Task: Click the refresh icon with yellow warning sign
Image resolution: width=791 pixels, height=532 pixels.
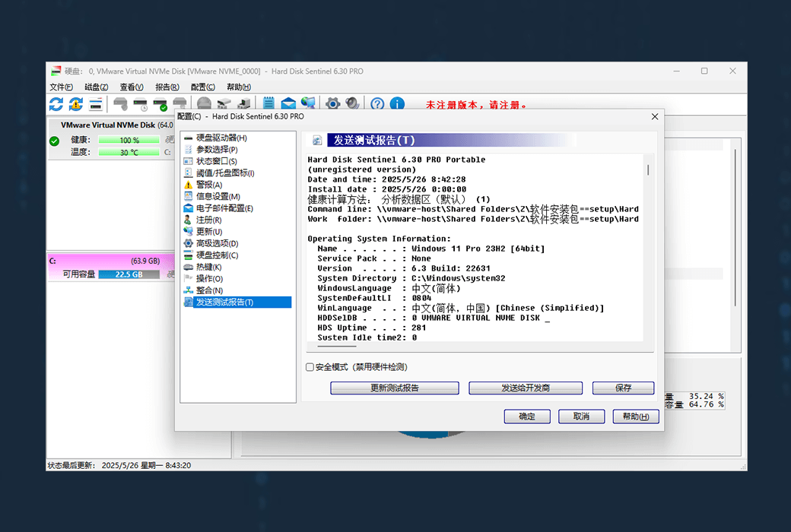Action: 75,104
